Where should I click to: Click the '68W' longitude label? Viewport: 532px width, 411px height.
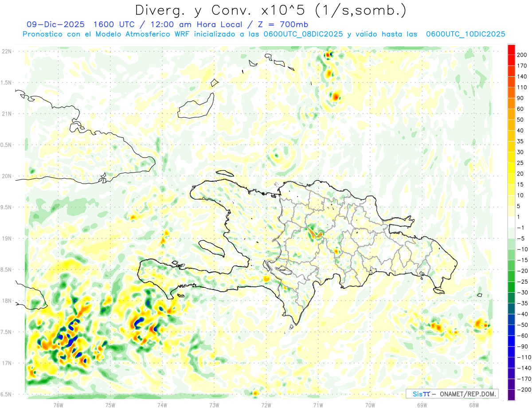click(x=474, y=405)
